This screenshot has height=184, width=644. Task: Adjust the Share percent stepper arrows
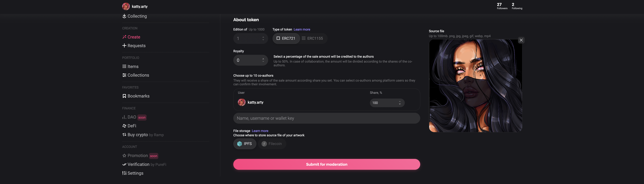[399, 103]
